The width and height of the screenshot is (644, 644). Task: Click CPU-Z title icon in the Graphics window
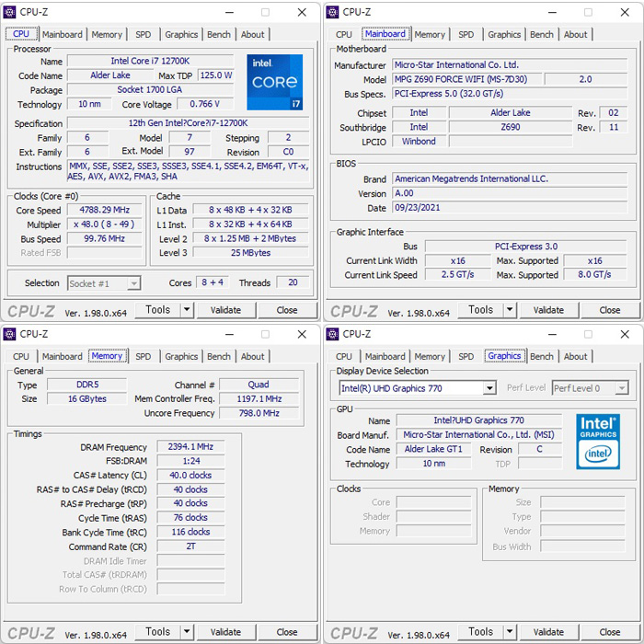click(x=332, y=335)
